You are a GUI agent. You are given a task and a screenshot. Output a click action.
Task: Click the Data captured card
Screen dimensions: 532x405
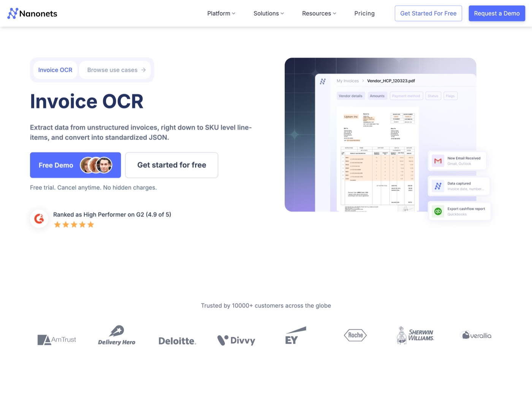coord(459,186)
